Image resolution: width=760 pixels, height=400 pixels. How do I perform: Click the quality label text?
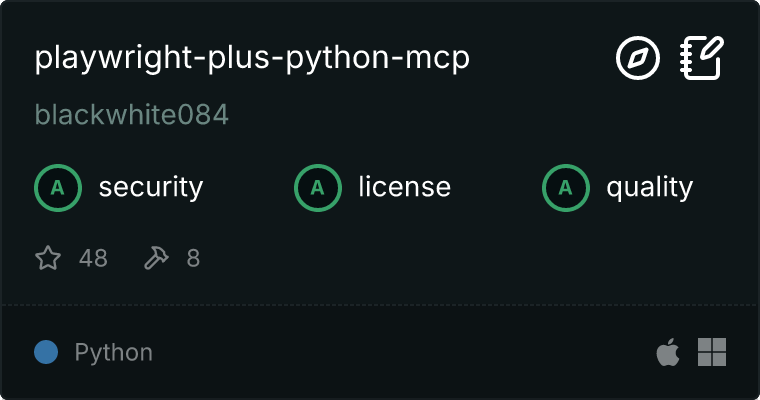(649, 188)
